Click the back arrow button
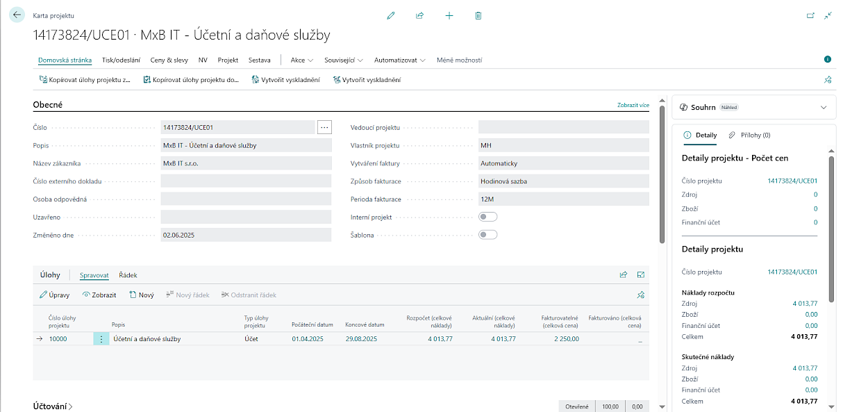868x412 pixels. (x=17, y=15)
